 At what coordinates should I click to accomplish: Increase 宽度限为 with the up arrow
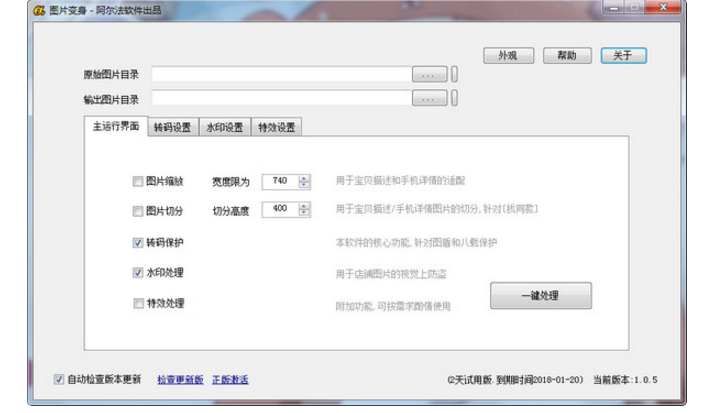pyautogui.click(x=304, y=178)
